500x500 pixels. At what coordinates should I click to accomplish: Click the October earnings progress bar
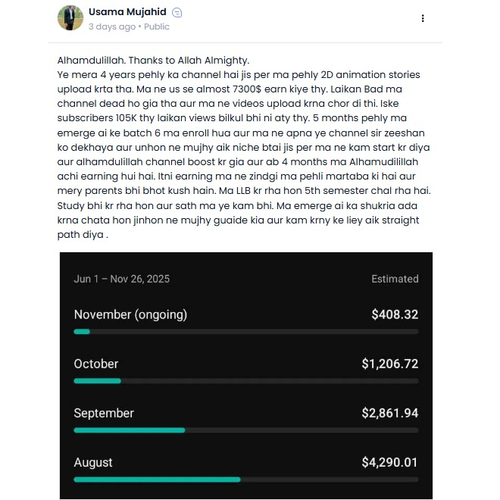(x=246, y=381)
